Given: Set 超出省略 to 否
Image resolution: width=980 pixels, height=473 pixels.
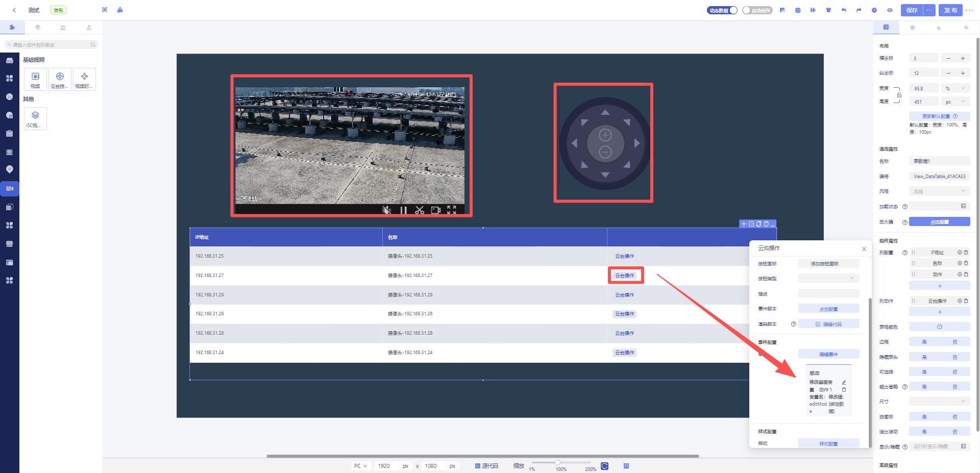Looking at the screenshot, I should 954,387.
